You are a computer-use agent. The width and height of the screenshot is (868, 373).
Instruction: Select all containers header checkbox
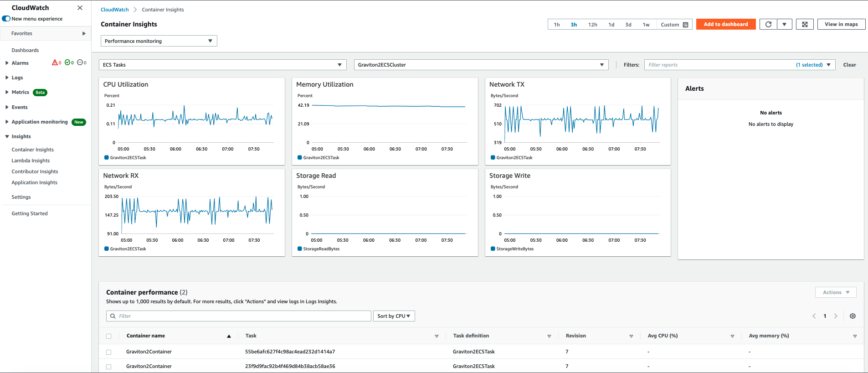click(x=108, y=336)
